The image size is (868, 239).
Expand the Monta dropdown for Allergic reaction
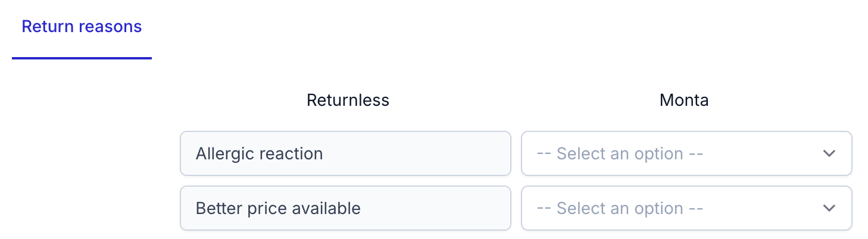[686, 154]
